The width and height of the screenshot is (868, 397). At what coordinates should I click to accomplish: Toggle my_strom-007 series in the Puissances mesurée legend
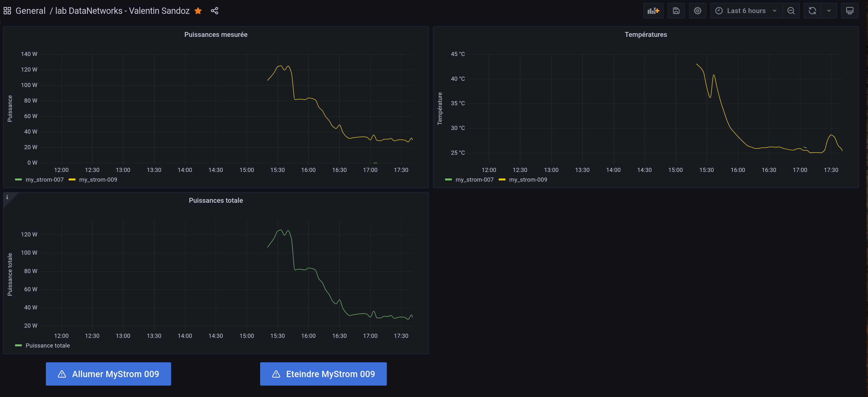[44, 180]
